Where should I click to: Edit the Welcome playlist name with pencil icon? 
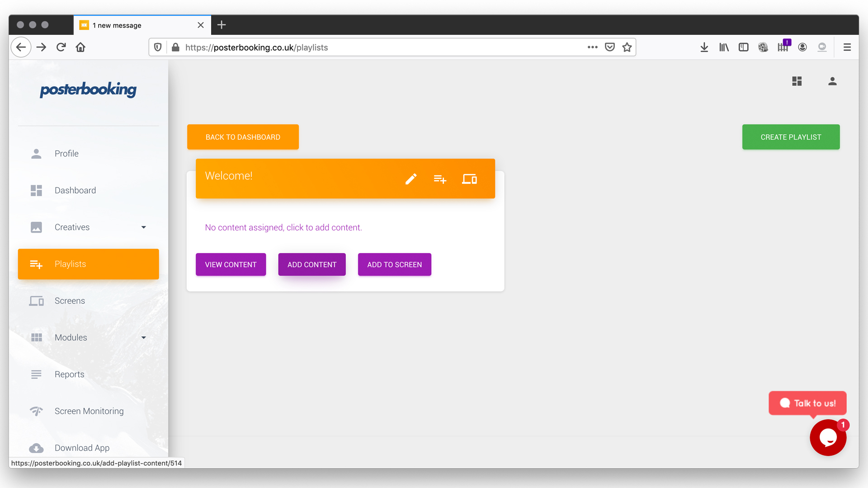coord(411,179)
